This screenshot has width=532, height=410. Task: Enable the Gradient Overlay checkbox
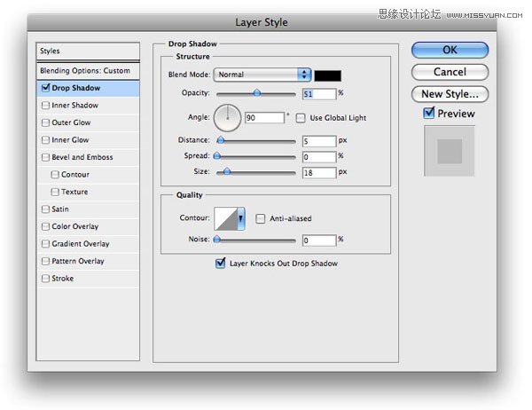tap(46, 244)
